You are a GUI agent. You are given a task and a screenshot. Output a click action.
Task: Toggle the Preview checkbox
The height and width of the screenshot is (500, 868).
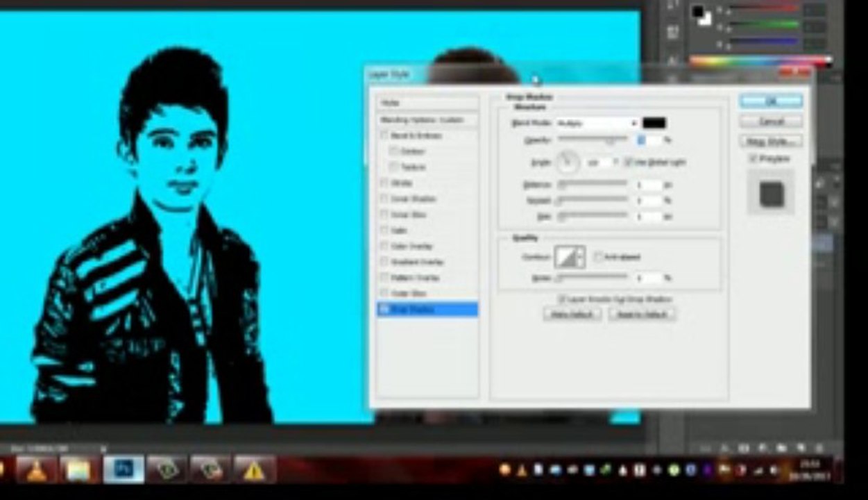coord(754,159)
